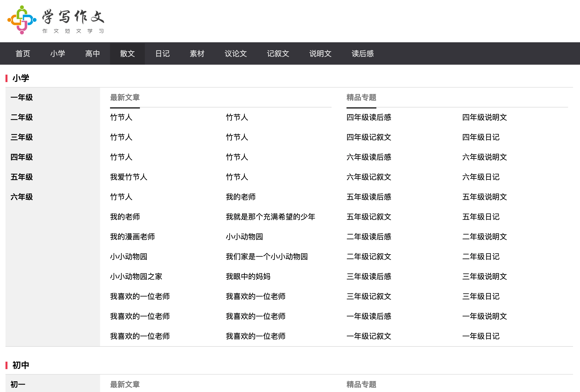Screen dimensions: 580x392
Task: Select 初一 in the 初中 sidebar
Action: 18,385
